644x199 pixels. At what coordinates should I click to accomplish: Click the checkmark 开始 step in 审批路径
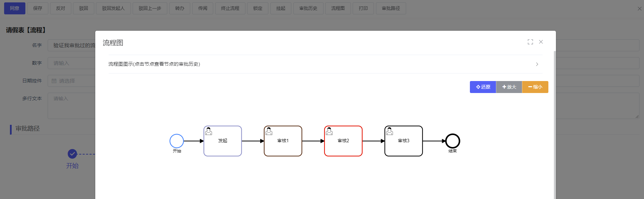(72, 154)
